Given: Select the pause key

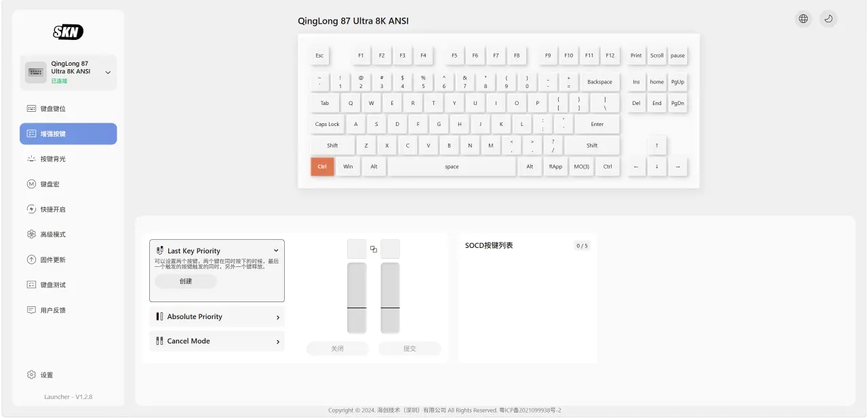Looking at the screenshot, I should click(677, 56).
